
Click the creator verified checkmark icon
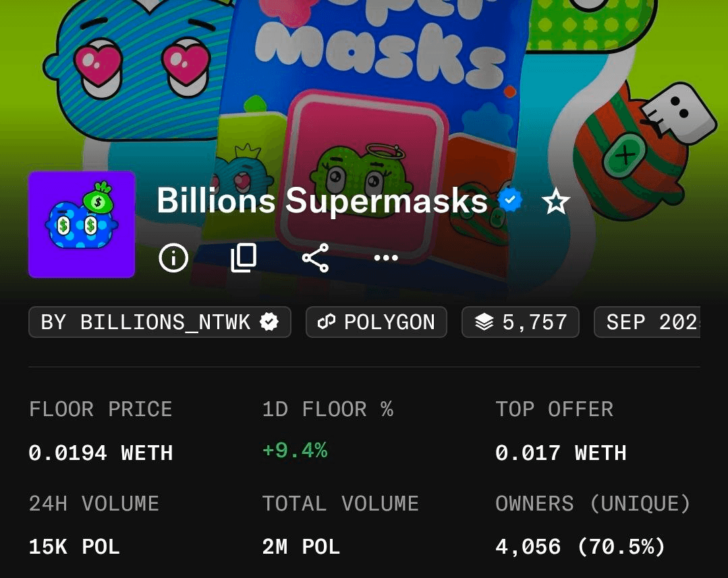click(269, 322)
